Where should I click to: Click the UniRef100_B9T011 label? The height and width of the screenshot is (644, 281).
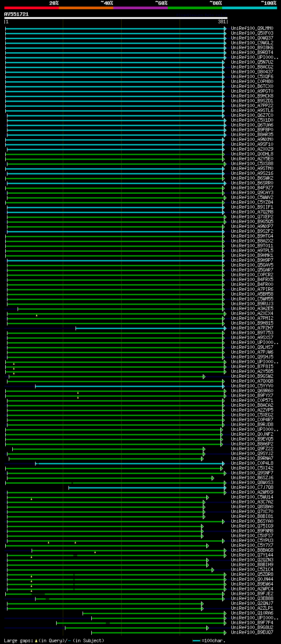(252, 246)
